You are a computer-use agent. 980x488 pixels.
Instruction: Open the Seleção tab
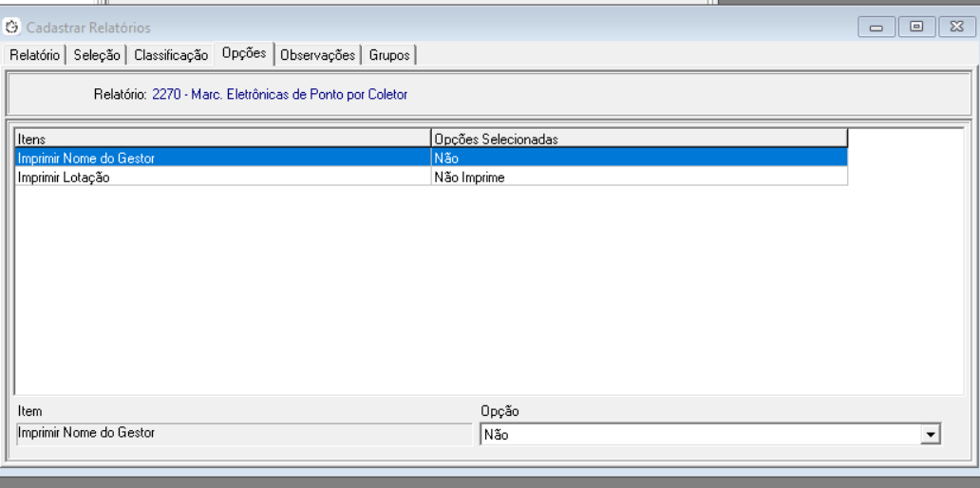[97, 55]
